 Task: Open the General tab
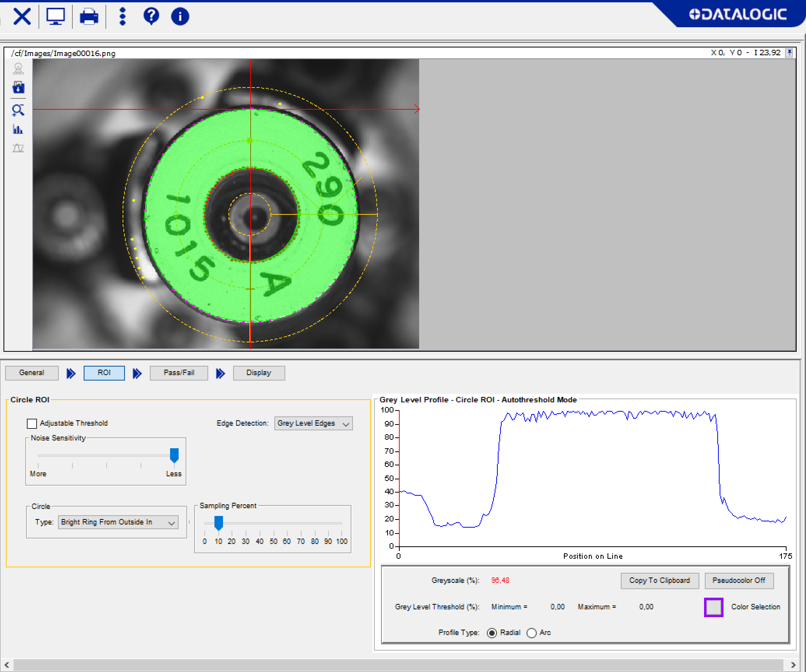click(32, 373)
